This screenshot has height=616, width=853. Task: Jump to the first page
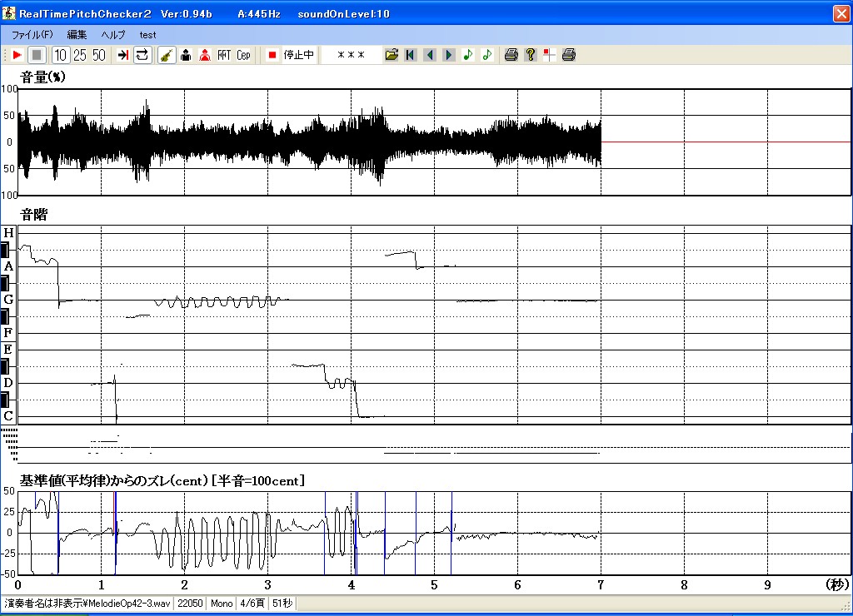[410, 55]
